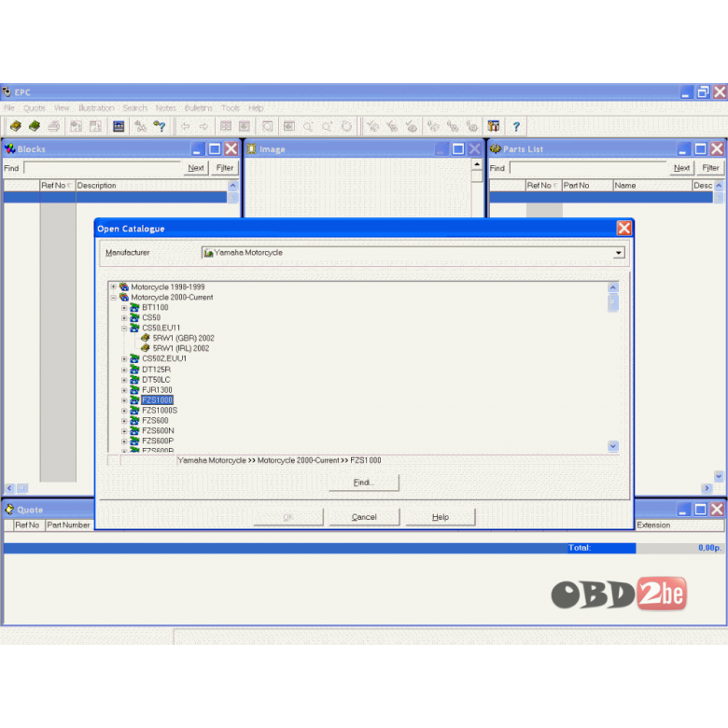Click the Quote panel title icon
728x728 pixels.
(x=9, y=510)
